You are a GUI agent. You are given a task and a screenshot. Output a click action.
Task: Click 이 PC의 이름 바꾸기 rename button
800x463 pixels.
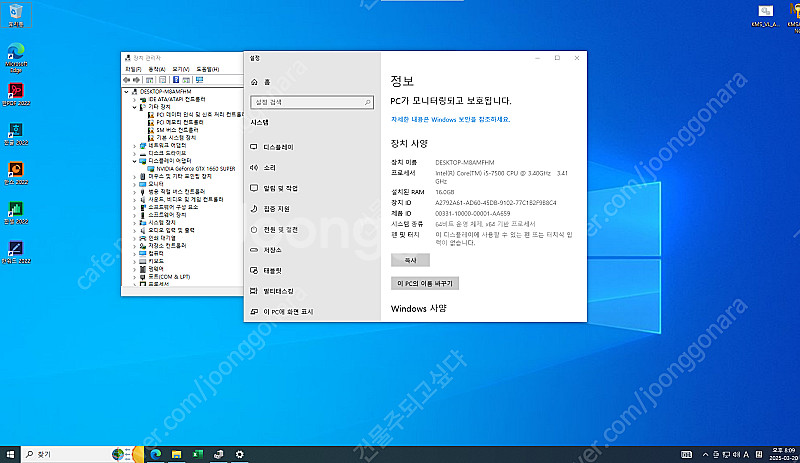coord(424,283)
